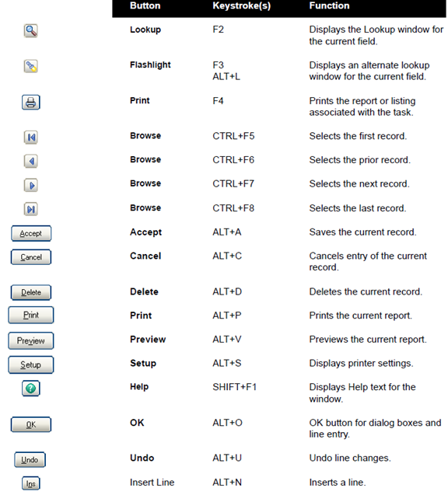Click the Print text button
Screen dimensions: 448x495
(31, 315)
